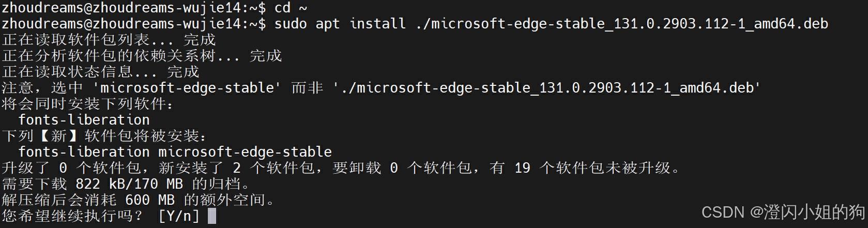868x228 pixels.
Task: Click the word "sudo" in the install command
Action: click(x=291, y=24)
